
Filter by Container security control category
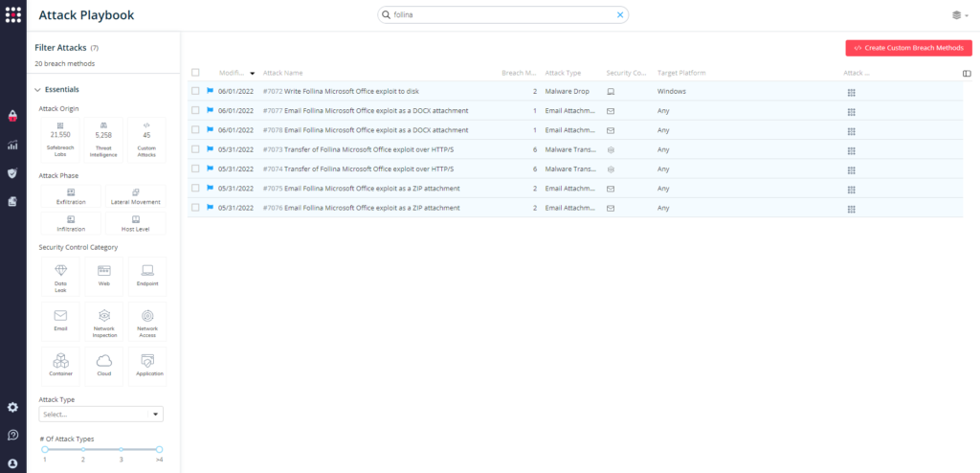click(60, 366)
